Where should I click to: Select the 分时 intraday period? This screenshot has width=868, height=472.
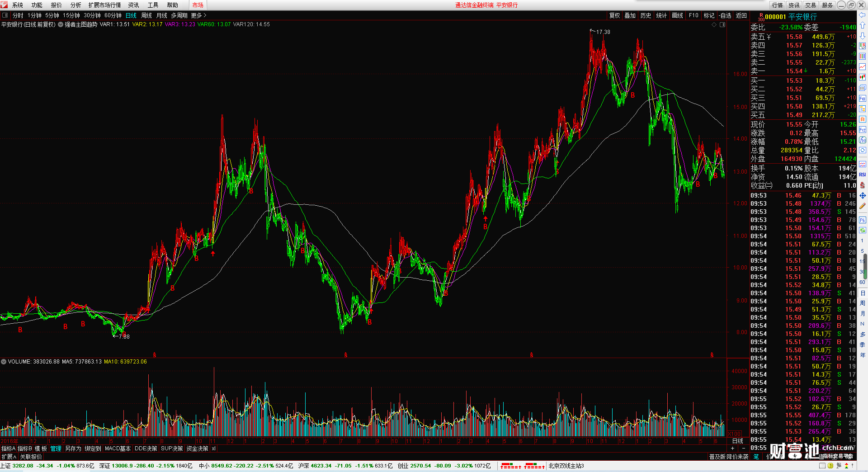click(x=18, y=15)
